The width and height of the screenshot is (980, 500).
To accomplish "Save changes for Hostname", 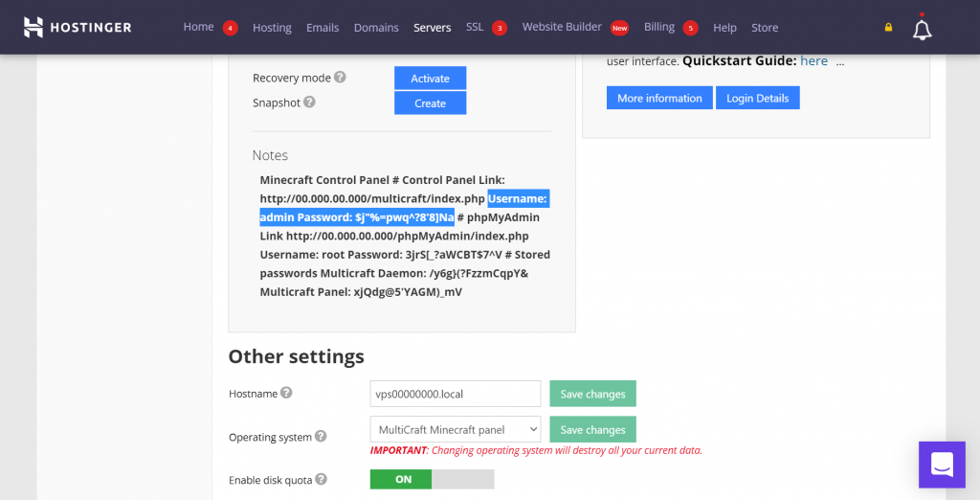I will coord(592,394).
